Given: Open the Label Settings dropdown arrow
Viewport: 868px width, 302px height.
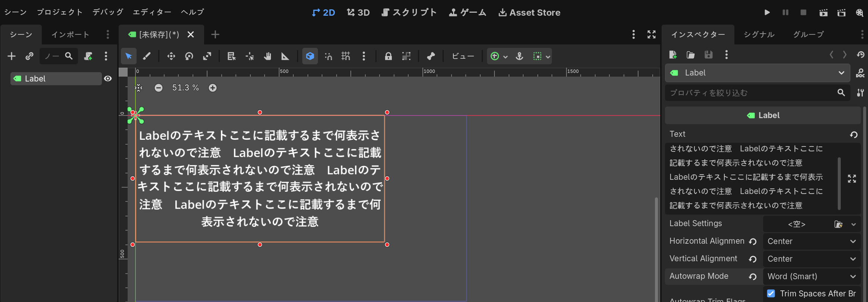Looking at the screenshot, I should tap(854, 224).
